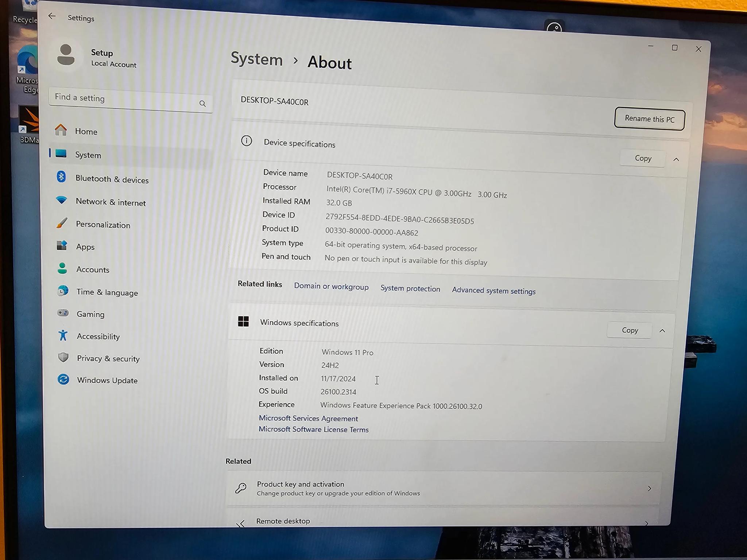
Task: Click the Home house icon
Action: [x=61, y=130]
